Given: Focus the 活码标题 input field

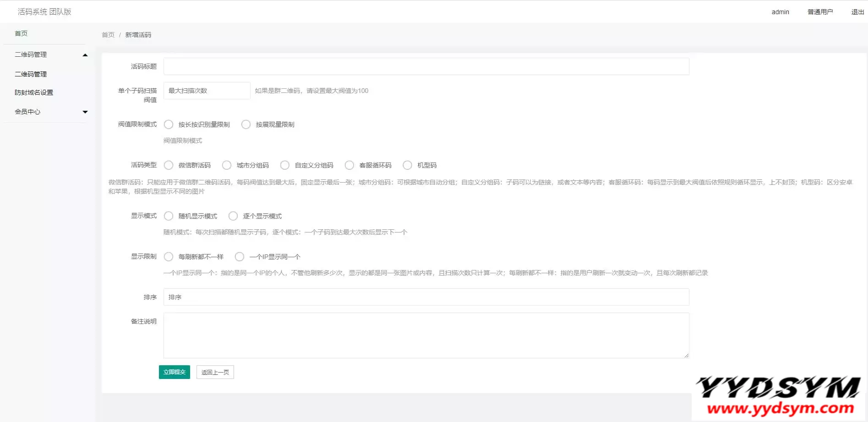Looking at the screenshot, I should tap(426, 66).
